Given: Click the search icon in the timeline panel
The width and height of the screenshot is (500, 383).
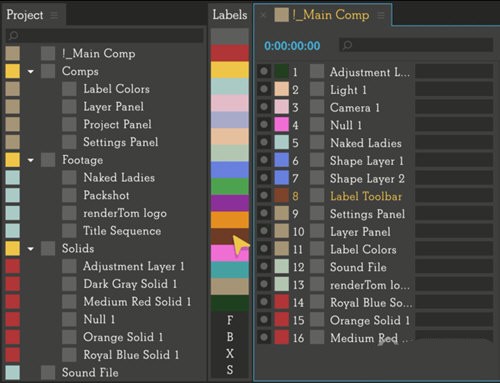Looking at the screenshot, I should point(347,45).
